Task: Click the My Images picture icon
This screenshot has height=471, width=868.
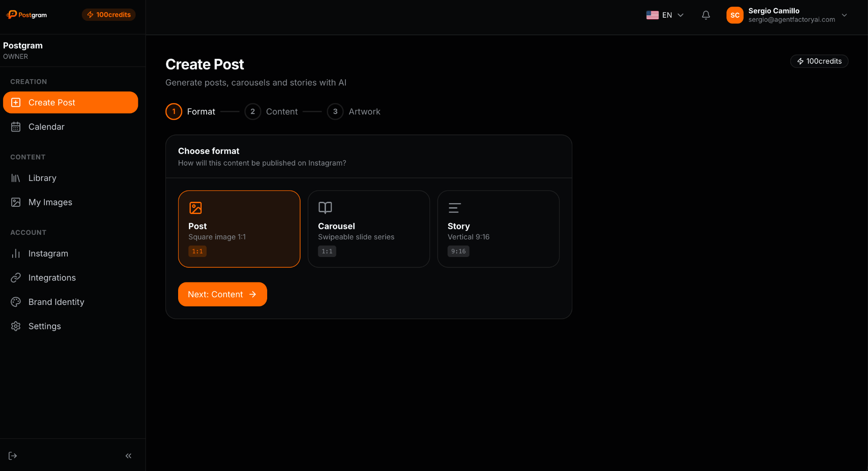Action: tap(16, 202)
